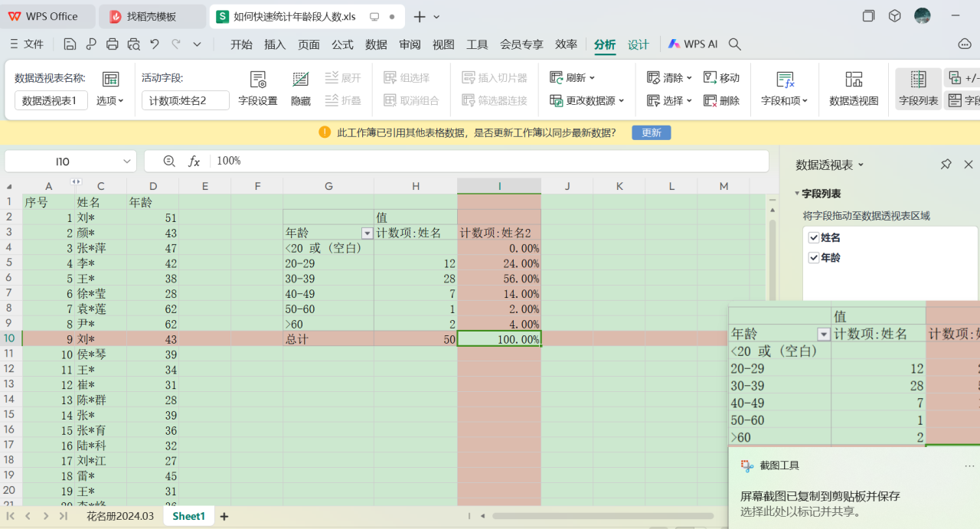Click the 活动字段 input showing 计数项:姓名2

(185, 100)
